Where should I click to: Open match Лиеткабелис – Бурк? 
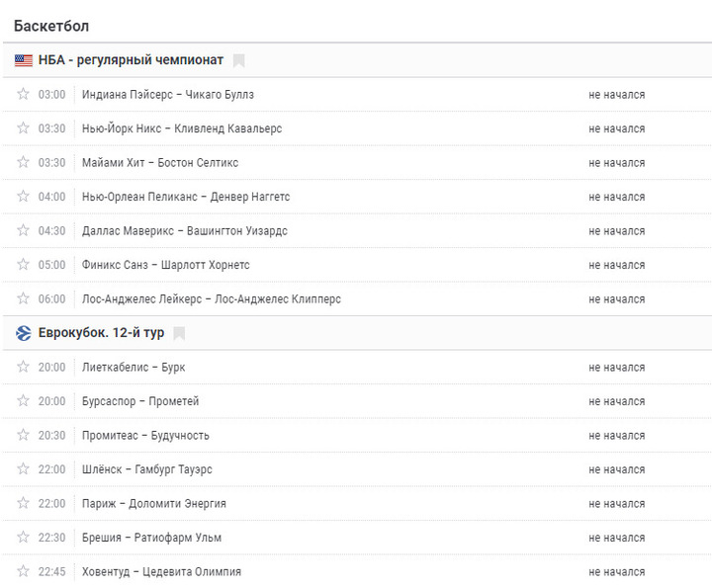(x=133, y=367)
